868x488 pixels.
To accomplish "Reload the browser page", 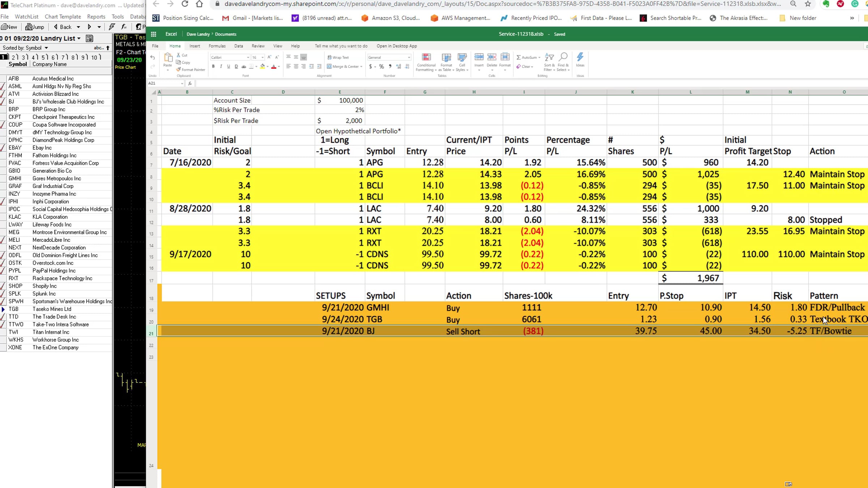I will click(x=185, y=4).
